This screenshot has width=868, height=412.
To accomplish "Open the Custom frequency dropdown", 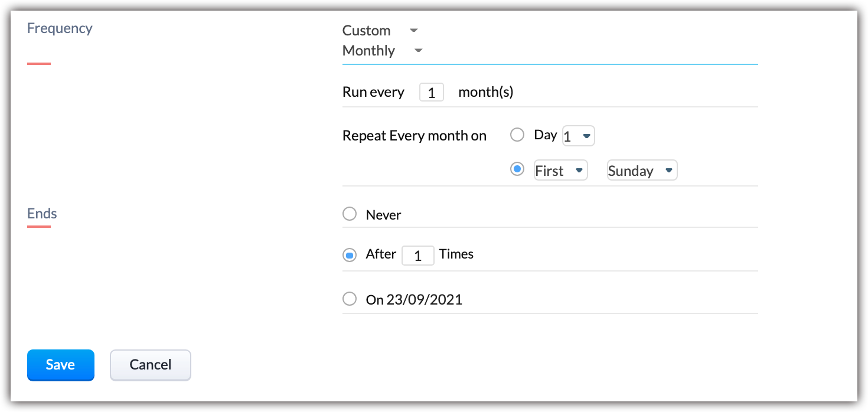I will 380,31.
